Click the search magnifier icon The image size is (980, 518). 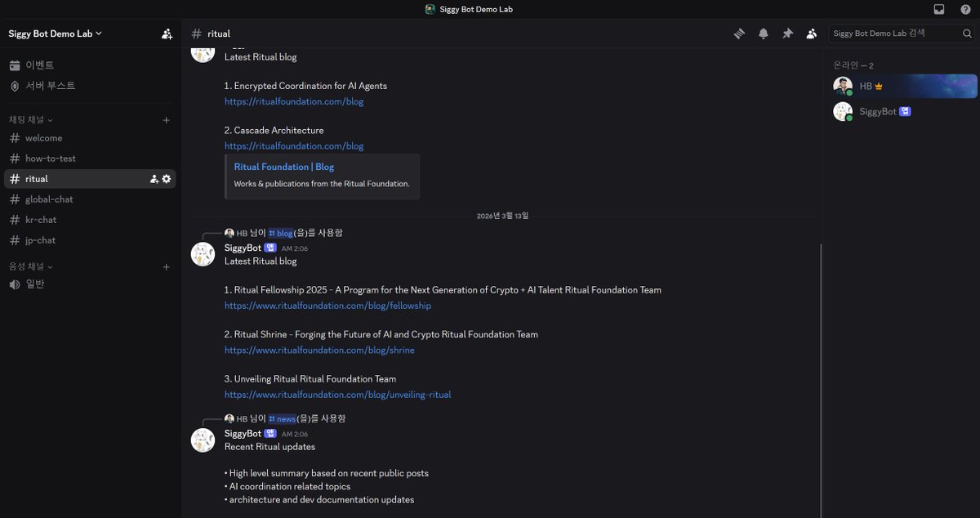point(967,33)
